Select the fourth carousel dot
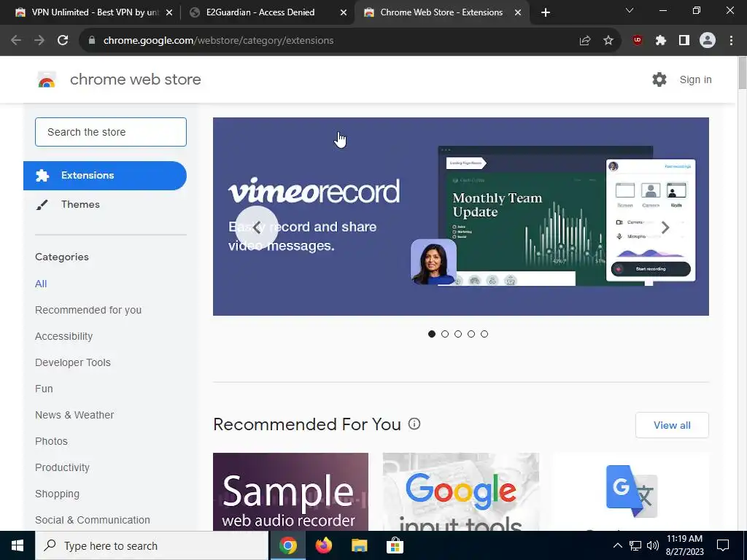This screenshot has height=560, width=747. tap(471, 334)
